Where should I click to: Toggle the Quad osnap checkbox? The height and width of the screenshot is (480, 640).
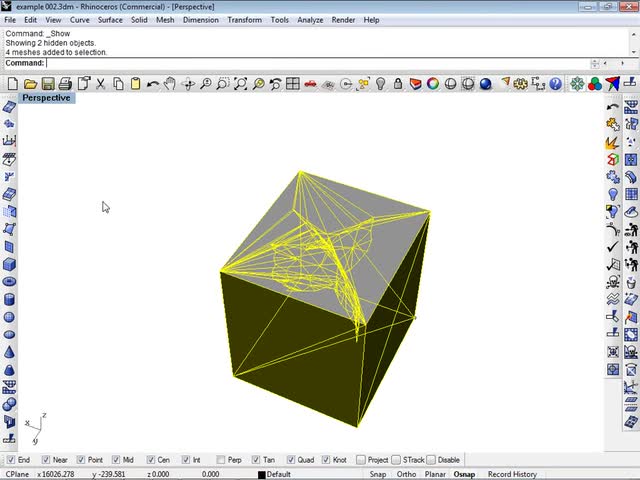[x=291, y=460]
